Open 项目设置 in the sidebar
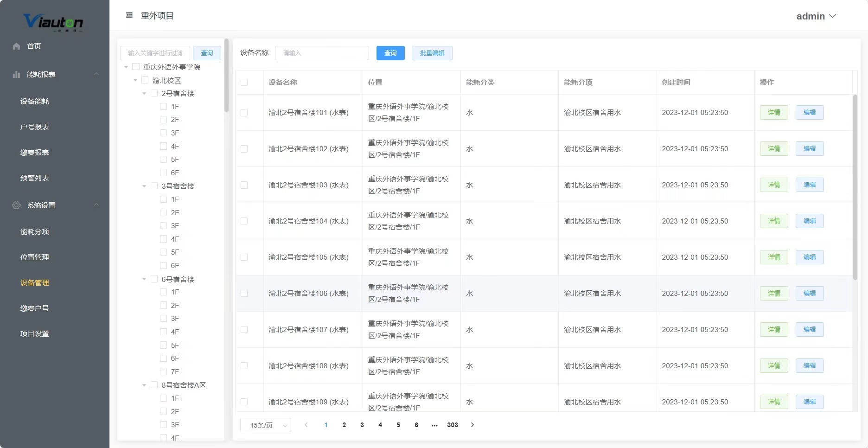 (35, 333)
